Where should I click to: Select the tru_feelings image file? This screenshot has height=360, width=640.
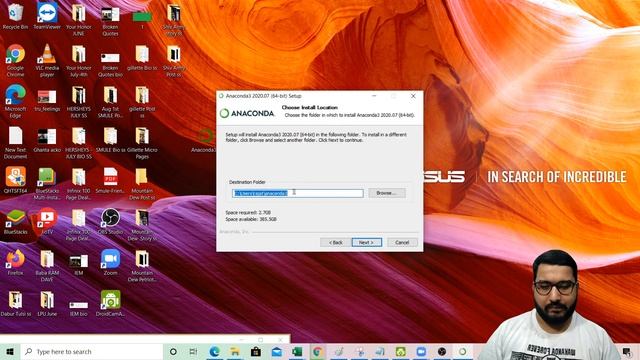tap(47, 101)
